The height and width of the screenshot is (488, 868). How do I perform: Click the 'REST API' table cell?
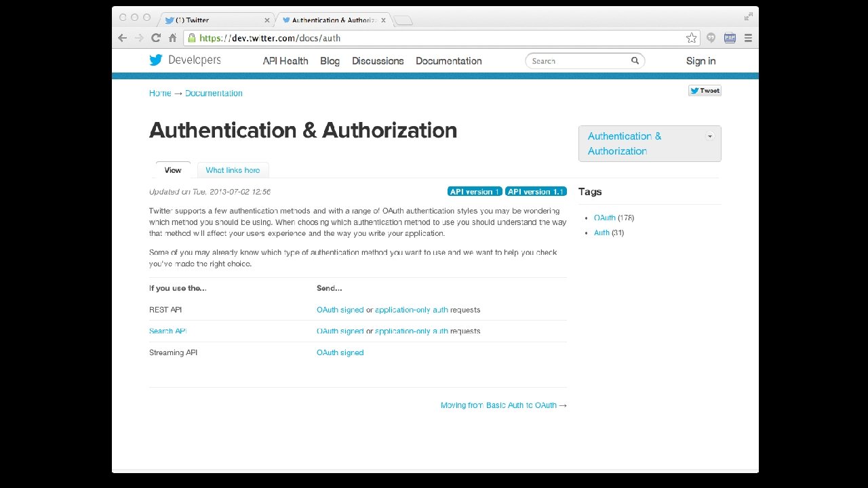coord(165,310)
